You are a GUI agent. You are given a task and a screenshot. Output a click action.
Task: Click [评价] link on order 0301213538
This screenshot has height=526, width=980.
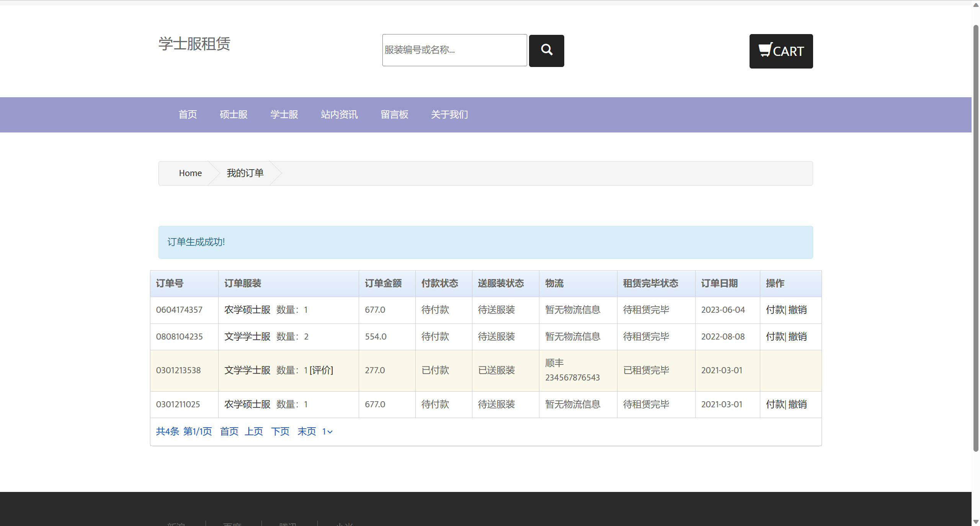coord(321,370)
